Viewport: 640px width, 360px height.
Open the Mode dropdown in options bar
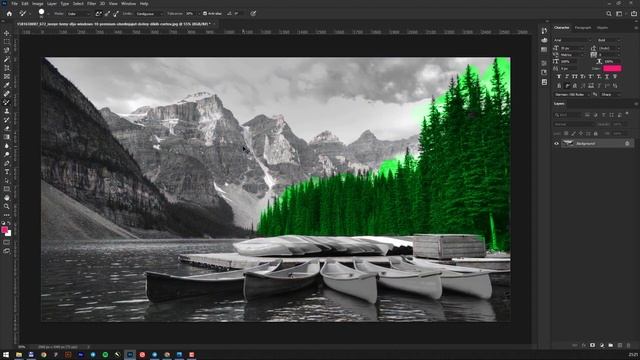(78, 13)
